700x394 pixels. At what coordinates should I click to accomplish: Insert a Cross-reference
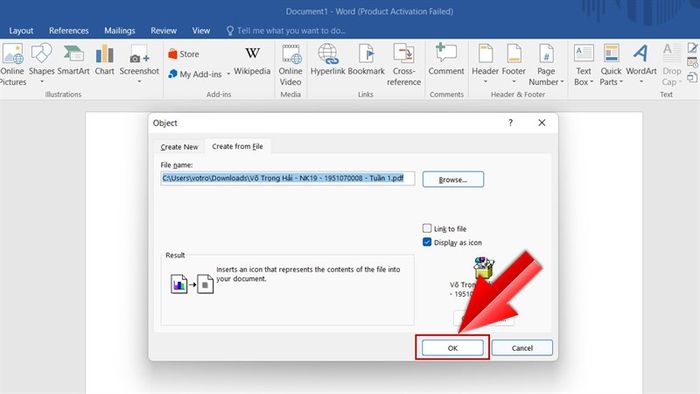(x=404, y=65)
